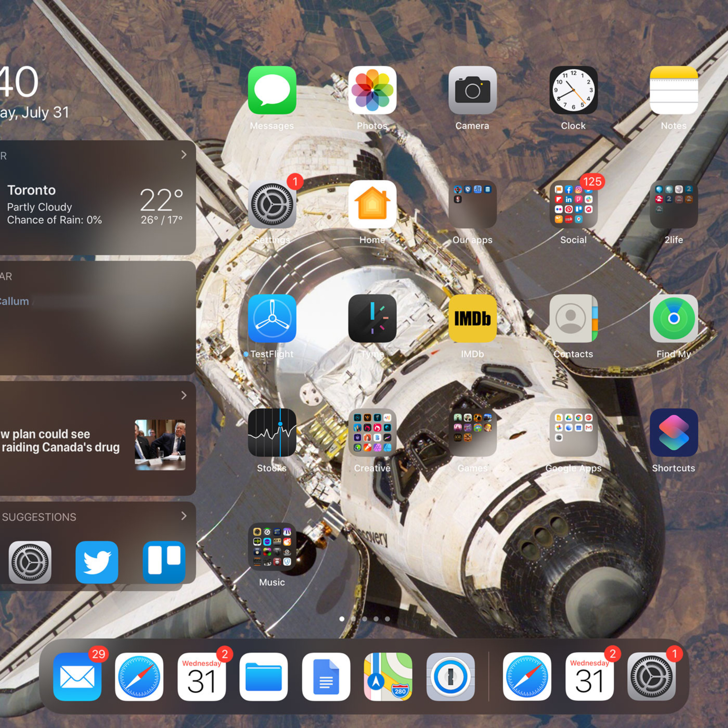The height and width of the screenshot is (728, 728).
Task: Launch the Shortcuts app
Action: 674,433
